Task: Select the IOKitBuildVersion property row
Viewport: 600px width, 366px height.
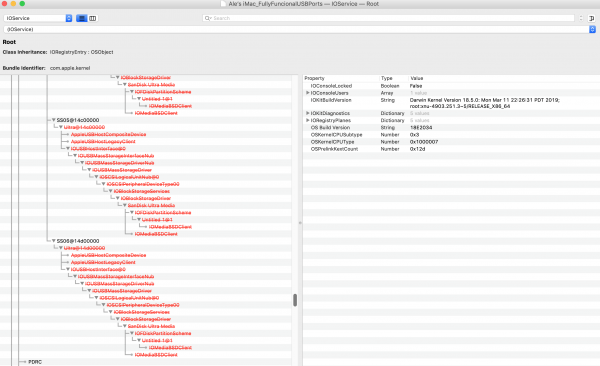Action: tap(451, 103)
